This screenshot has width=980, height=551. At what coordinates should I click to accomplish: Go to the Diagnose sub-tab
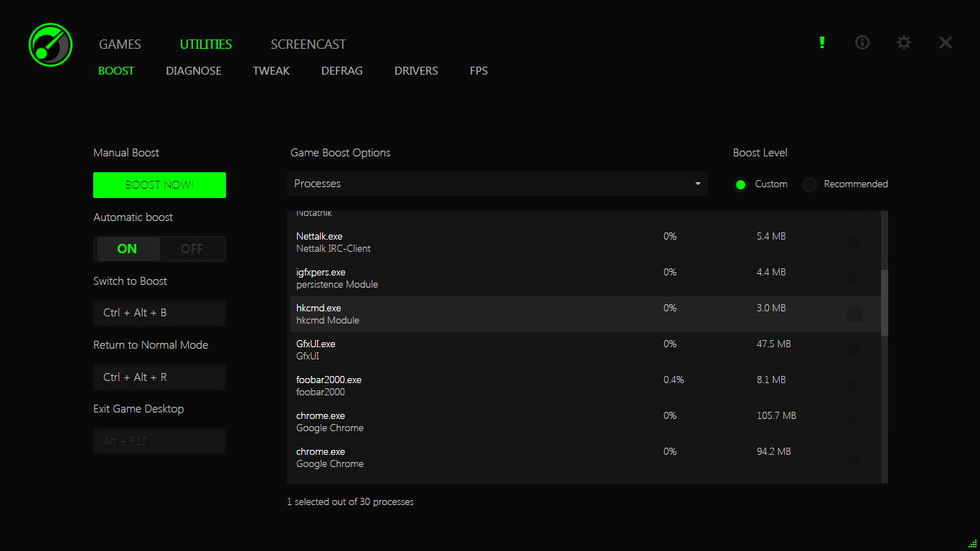coord(194,71)
